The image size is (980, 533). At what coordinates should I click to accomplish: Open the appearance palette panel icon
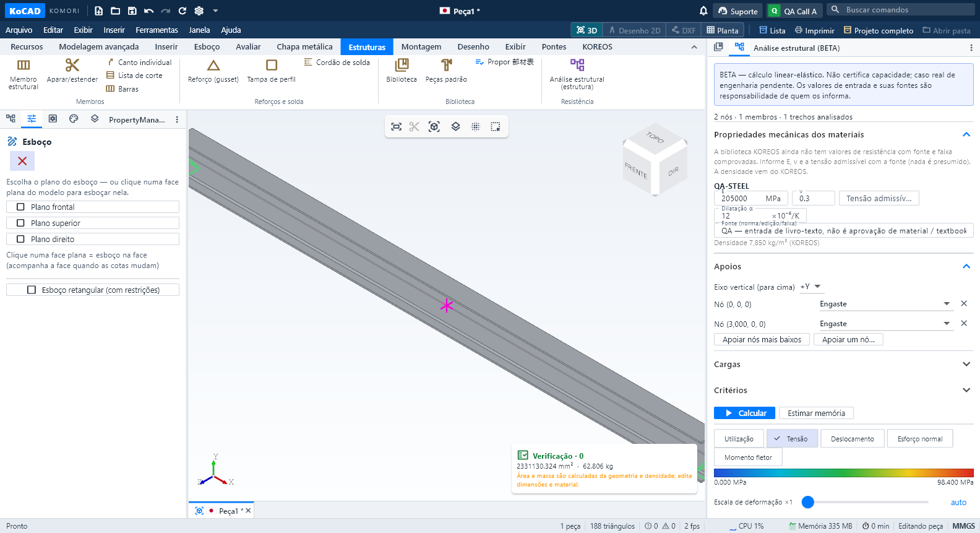74,119
